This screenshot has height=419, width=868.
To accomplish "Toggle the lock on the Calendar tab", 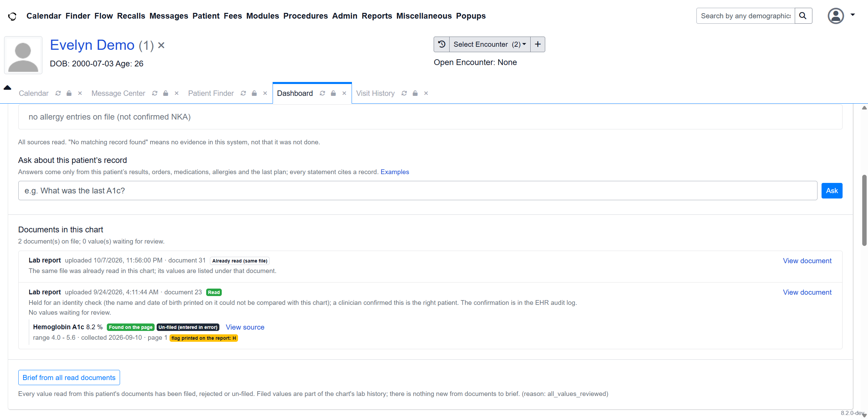I will (x=69, y=93).
